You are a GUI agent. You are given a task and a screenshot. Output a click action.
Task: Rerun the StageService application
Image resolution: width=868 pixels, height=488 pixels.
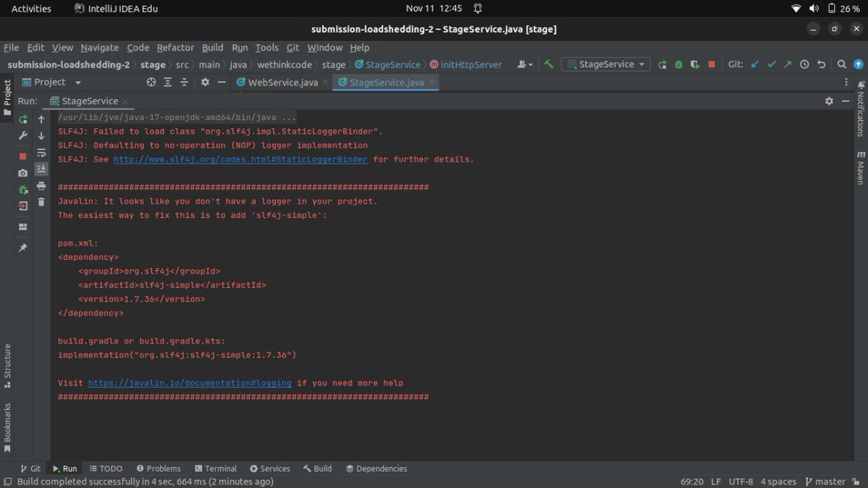pos(24,119)
